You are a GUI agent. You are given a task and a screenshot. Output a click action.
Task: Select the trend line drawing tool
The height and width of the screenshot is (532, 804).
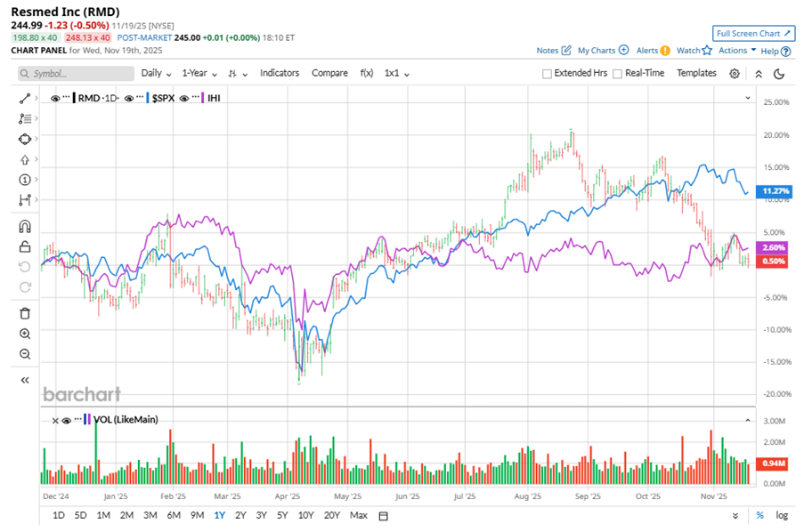tap(25, 99)
